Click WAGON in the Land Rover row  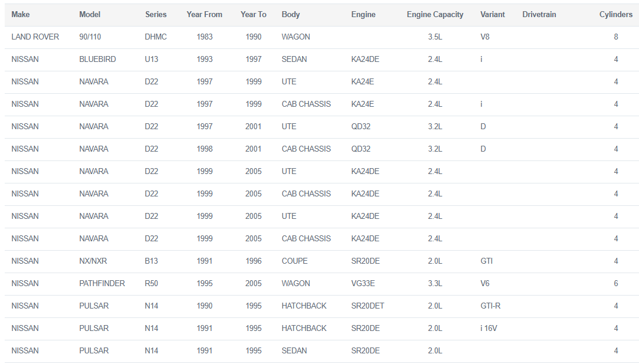296,37
